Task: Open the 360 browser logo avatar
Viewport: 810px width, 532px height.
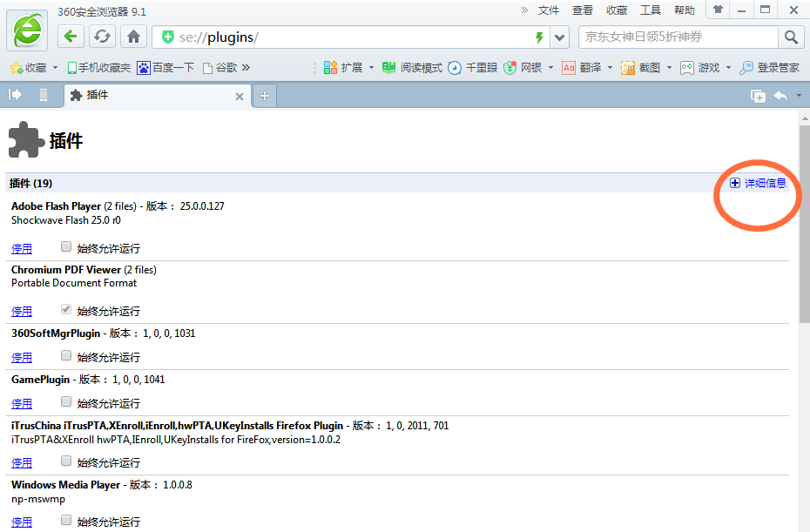Action: coord(27,30)
